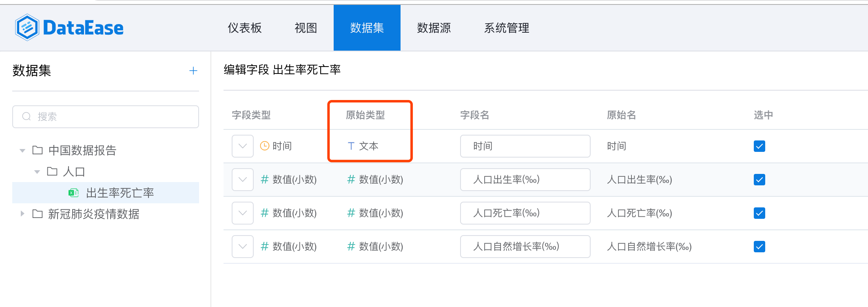Open the field type dropdown for the 人口自然增长率 row

point(243,247)
